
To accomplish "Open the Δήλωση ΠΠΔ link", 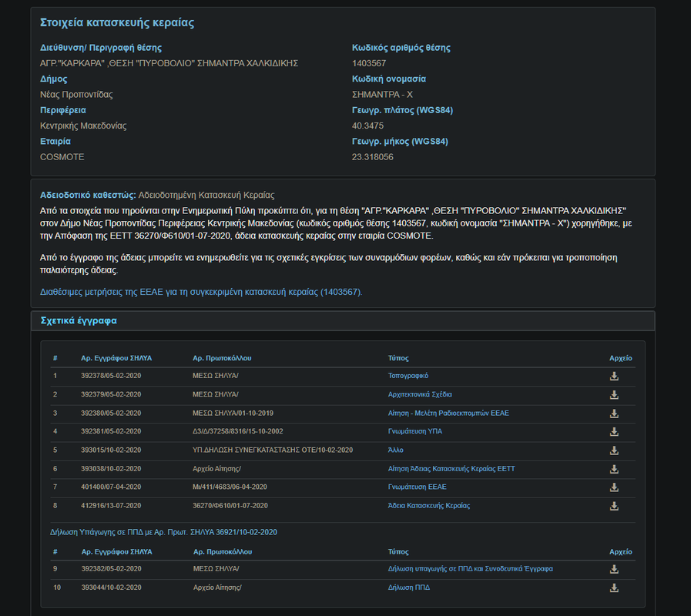I will tap(408, 588).
